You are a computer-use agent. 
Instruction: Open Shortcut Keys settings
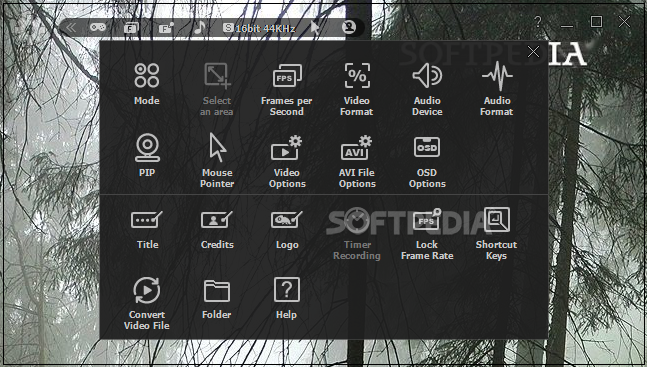[x=496, y=234]
